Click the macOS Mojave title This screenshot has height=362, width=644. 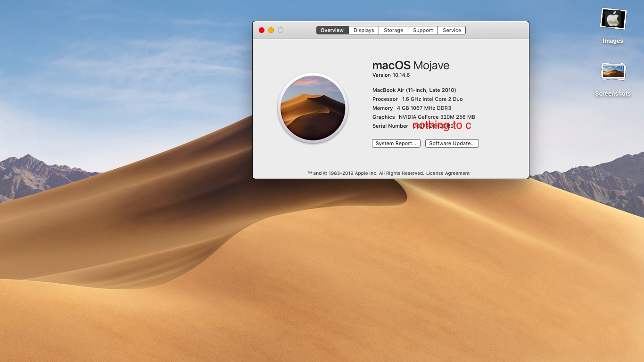click(411, 66)
